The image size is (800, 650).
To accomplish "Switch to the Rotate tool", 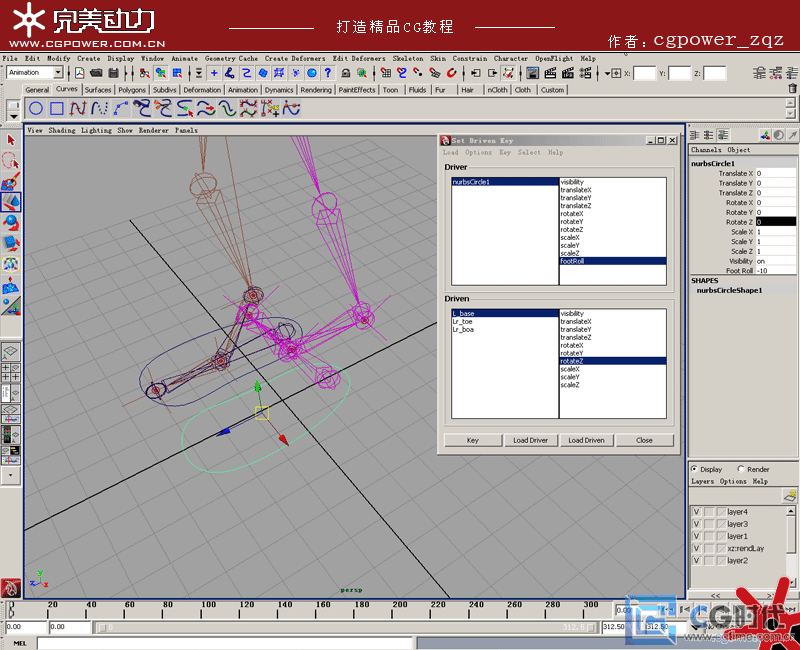I will (11, 222).
